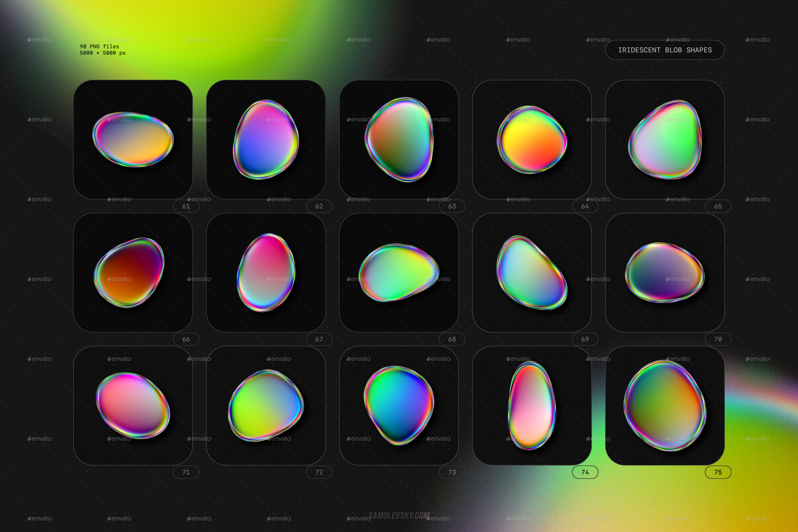Click the blob thumbnail numbered 61

pyautogui.click(x=133, y=139)
